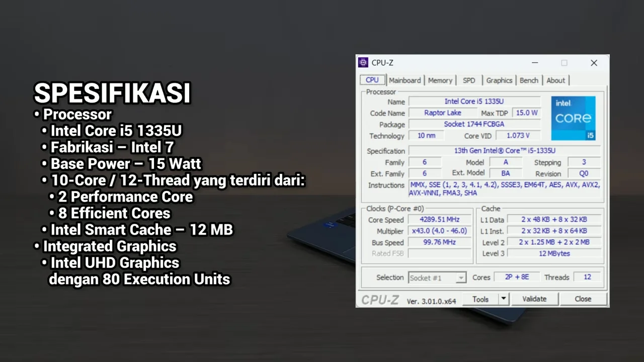The width and height of the screenshot is (644, 362).
Task: Click the empty Rated FSB field
Action: click(x=440, y=253)
